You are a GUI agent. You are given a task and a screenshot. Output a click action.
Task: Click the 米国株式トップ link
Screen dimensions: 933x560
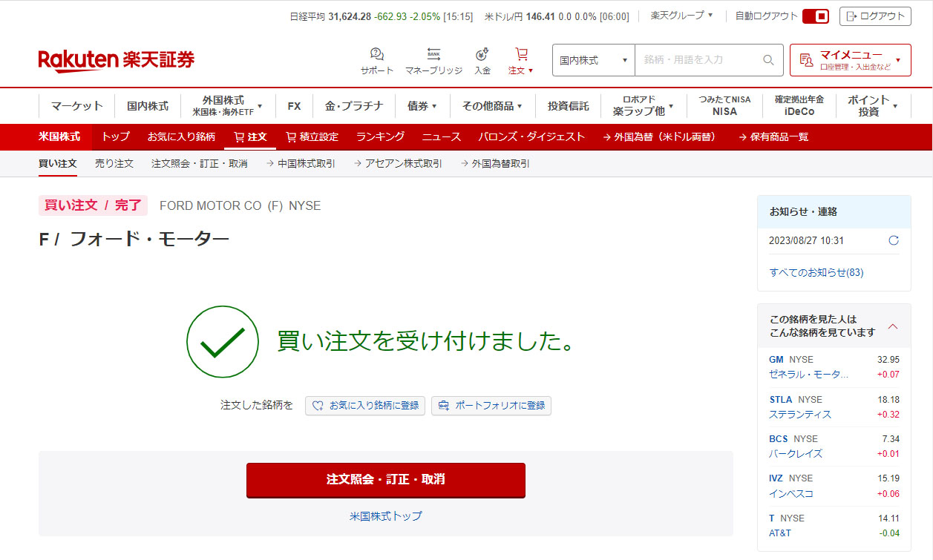[385, 515]
